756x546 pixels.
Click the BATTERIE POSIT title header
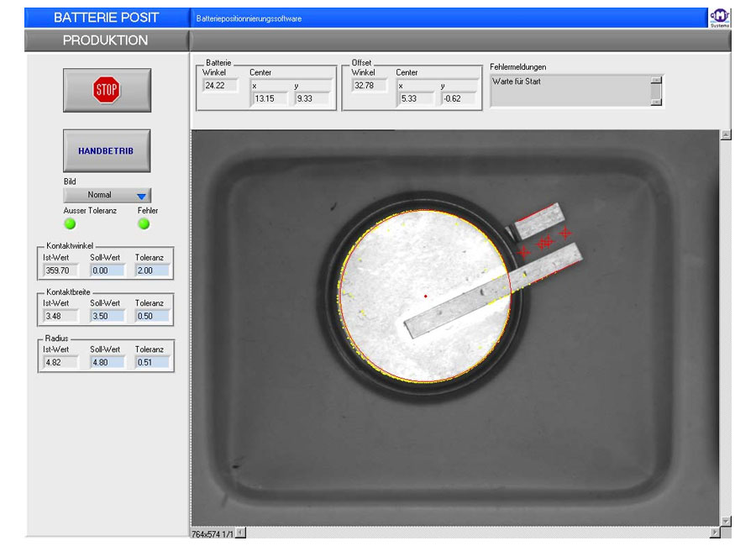coord(106,18)
